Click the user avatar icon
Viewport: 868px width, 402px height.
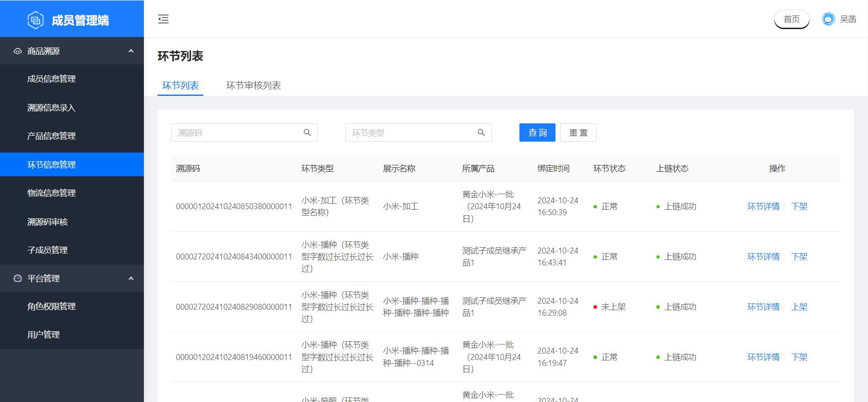(x=828, y=19)
